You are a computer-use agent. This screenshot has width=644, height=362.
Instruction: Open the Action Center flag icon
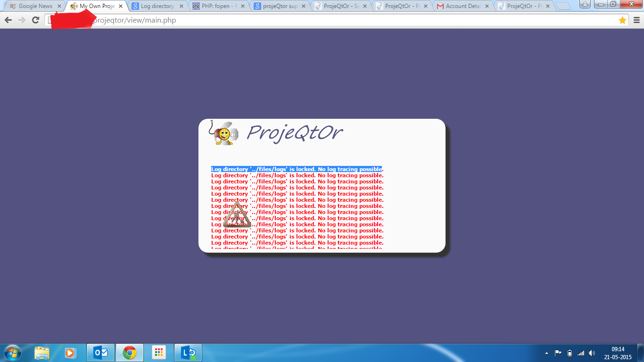click(558, 353)
